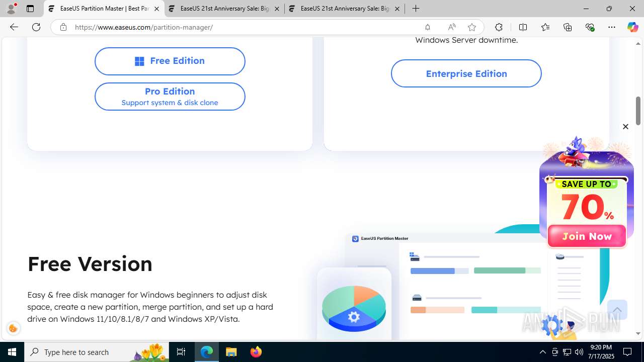Open the Action Center notifications

pos(627,352)
